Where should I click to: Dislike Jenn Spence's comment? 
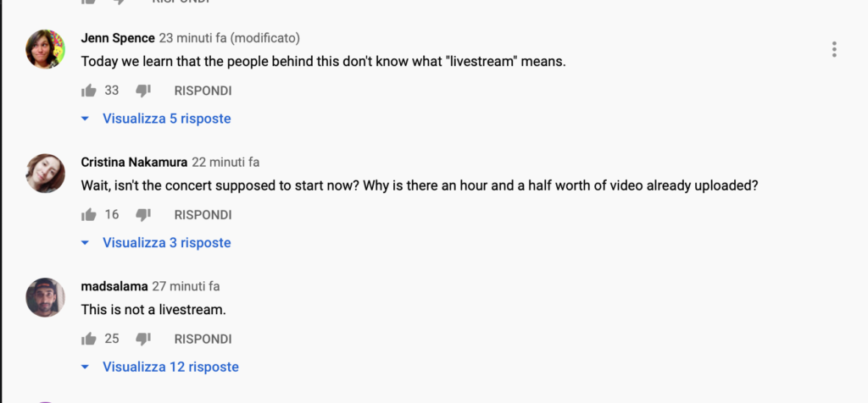point(143,91)
